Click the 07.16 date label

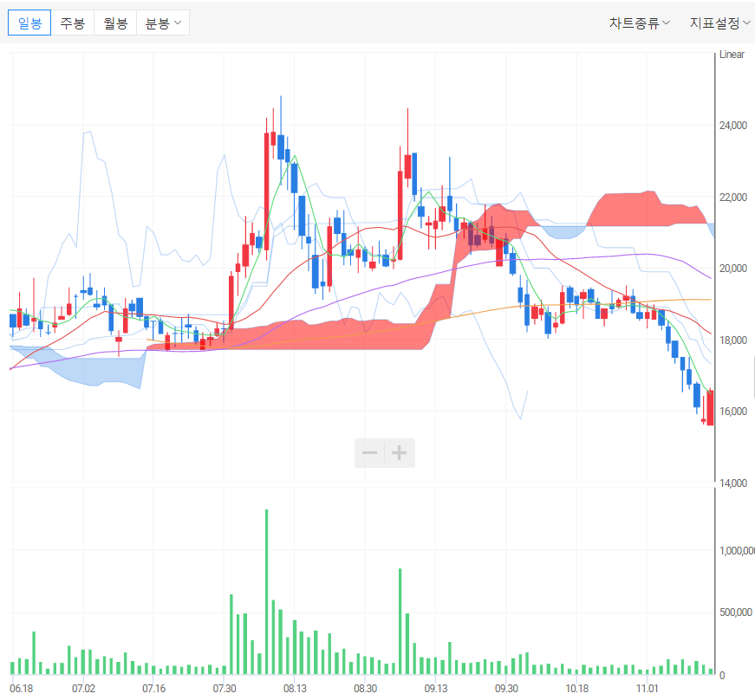pyautogui.click(x=153, y=689)
